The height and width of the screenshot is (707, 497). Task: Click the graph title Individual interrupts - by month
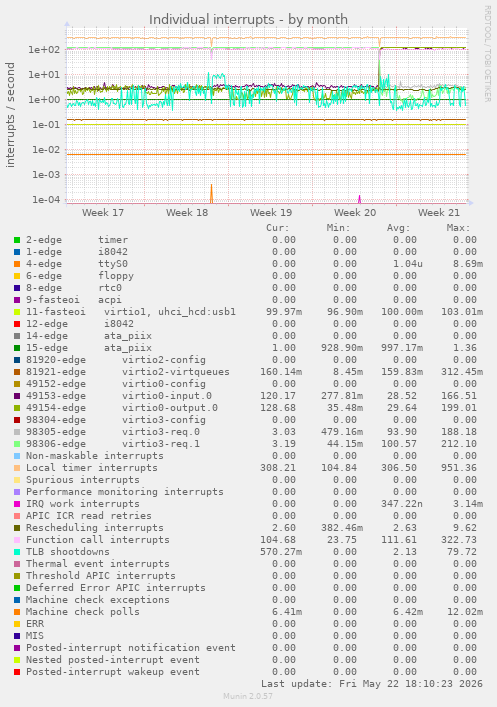tap(248, 20)
